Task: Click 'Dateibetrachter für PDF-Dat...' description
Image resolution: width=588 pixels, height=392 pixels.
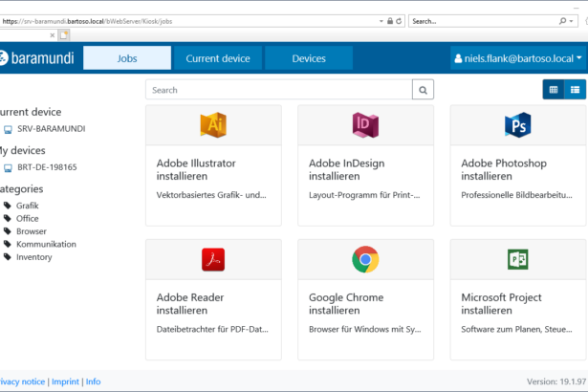Action: 212,329
